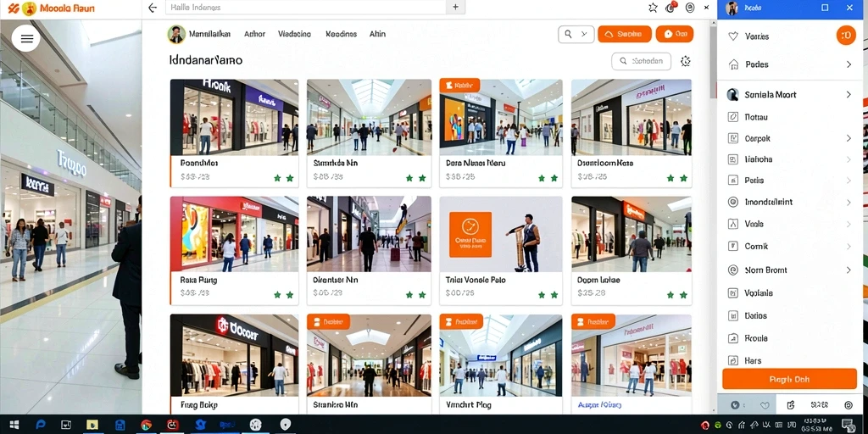Open the Athor nav item

[x=254, y=34]
